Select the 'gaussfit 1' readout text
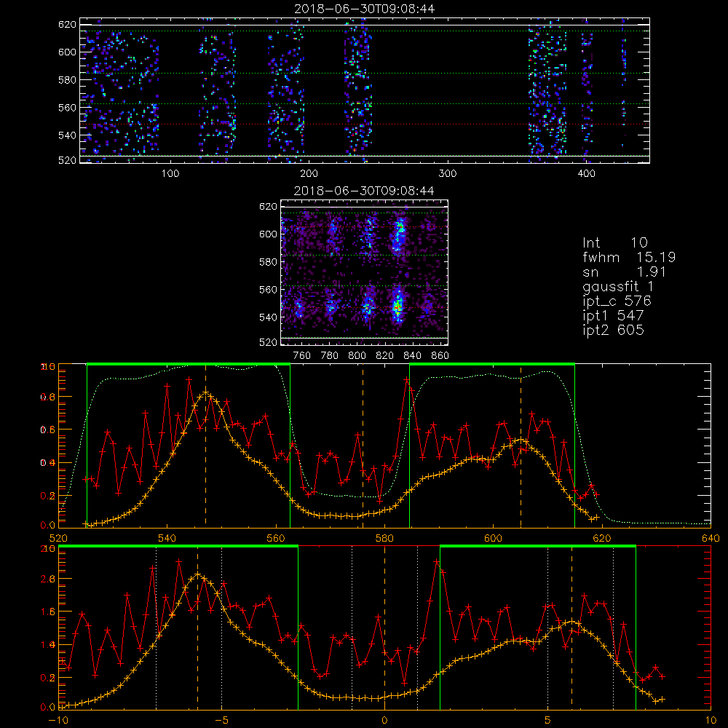 pos(618,287)
